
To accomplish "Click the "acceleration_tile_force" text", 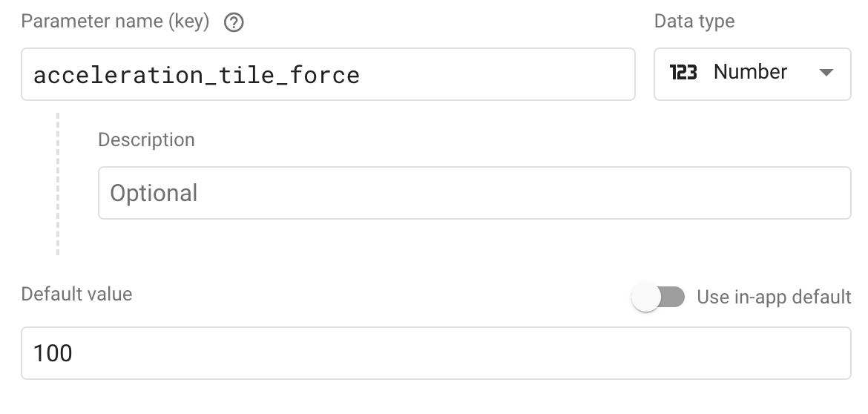I will [197, 75].
